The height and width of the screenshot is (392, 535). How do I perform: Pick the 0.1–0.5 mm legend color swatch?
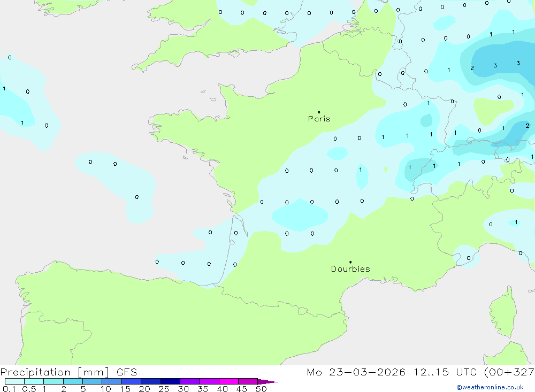[x=14, y=381]
